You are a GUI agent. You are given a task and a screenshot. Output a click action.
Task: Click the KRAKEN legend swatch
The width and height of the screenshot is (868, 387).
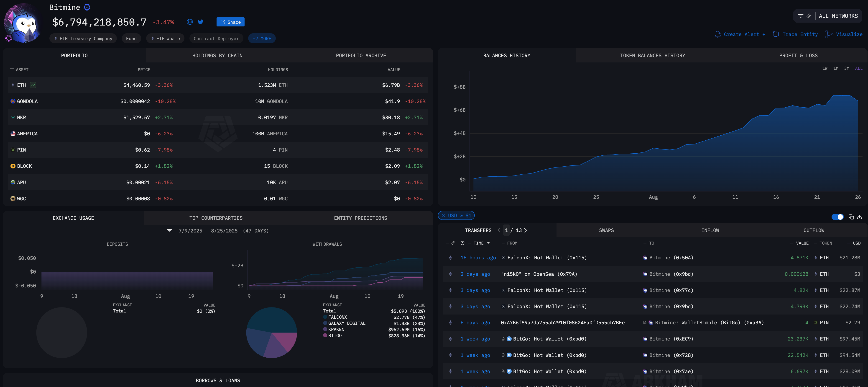pos(325,329)
